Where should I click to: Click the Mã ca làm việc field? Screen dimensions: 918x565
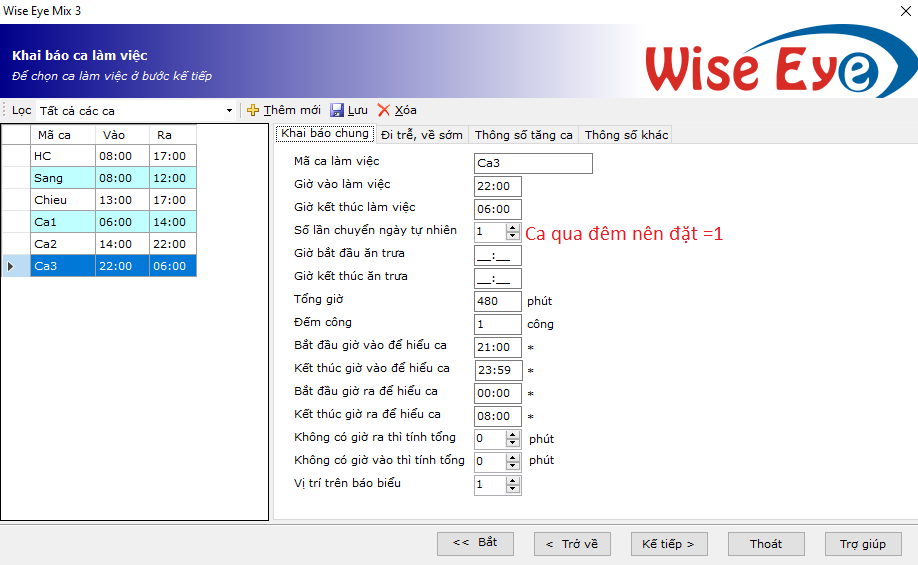point(533,163)
